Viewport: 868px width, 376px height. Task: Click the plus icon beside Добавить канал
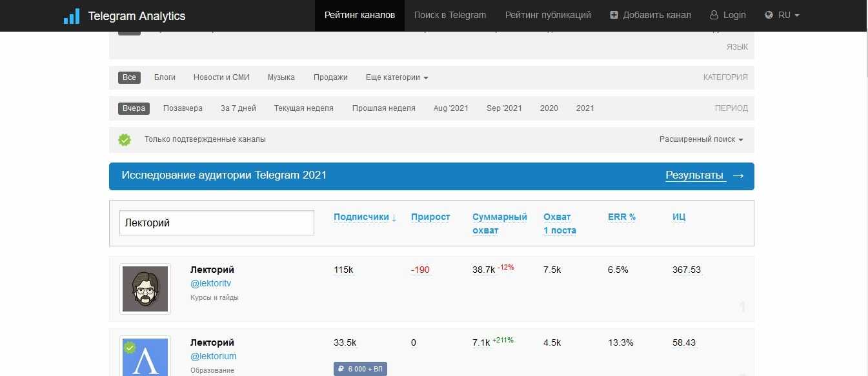614,15
